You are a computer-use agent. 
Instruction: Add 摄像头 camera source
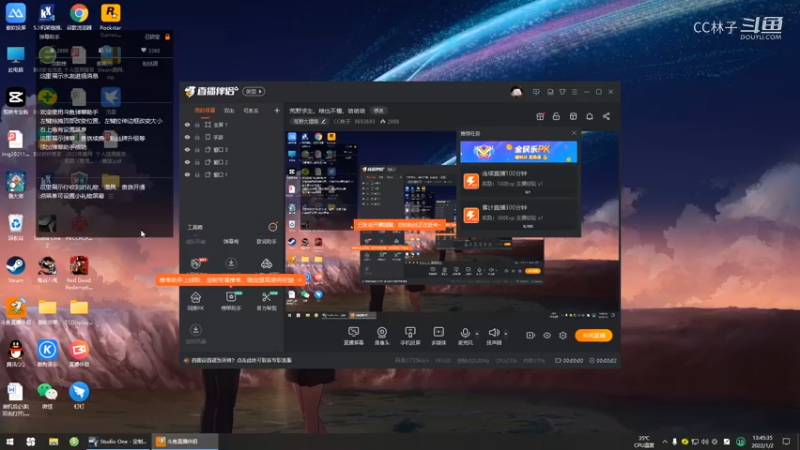click(382, 336)
